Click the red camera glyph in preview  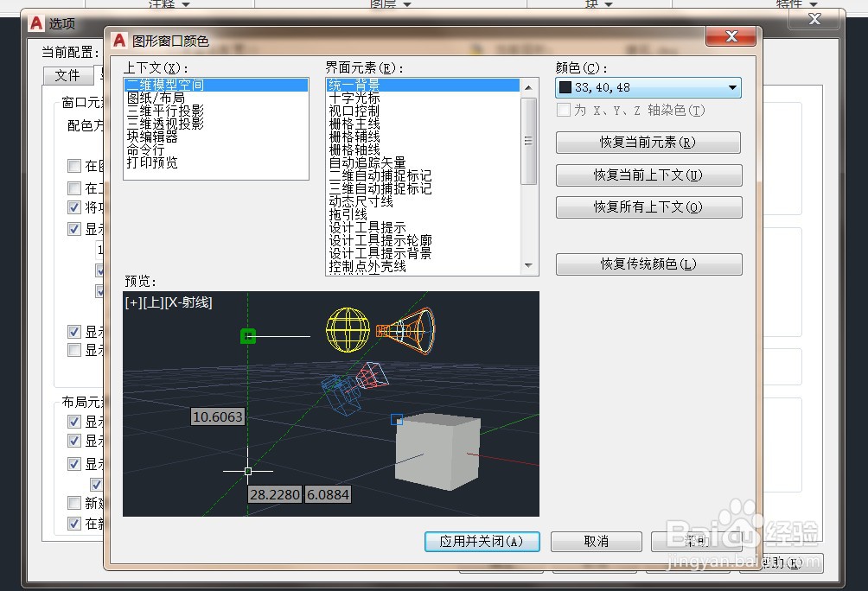click(x=372, y=376)
